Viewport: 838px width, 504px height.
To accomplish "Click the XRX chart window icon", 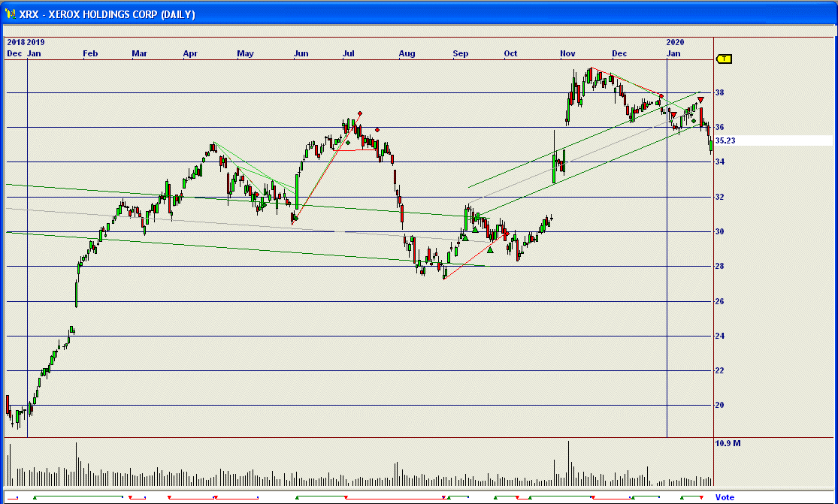I will 10,14.
